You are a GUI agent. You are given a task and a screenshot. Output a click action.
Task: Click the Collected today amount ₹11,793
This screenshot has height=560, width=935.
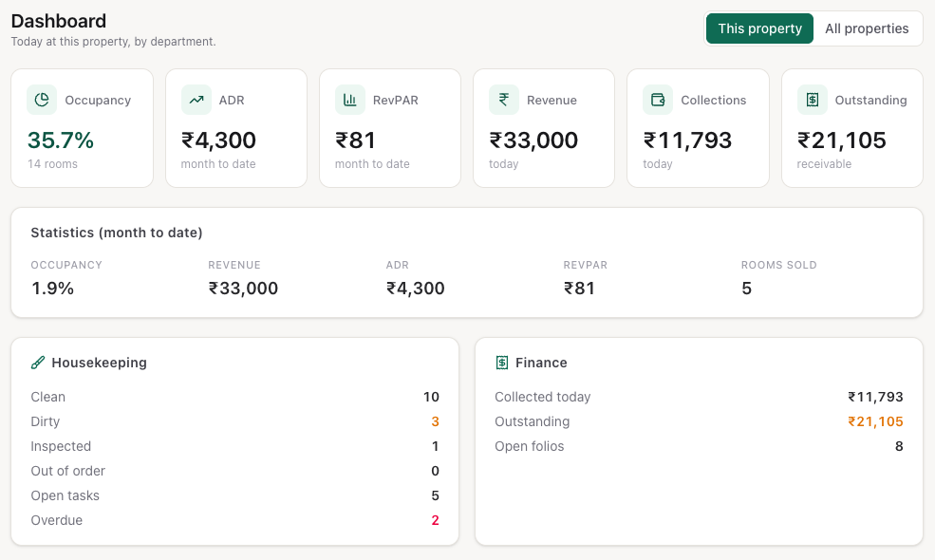point(875,397)
